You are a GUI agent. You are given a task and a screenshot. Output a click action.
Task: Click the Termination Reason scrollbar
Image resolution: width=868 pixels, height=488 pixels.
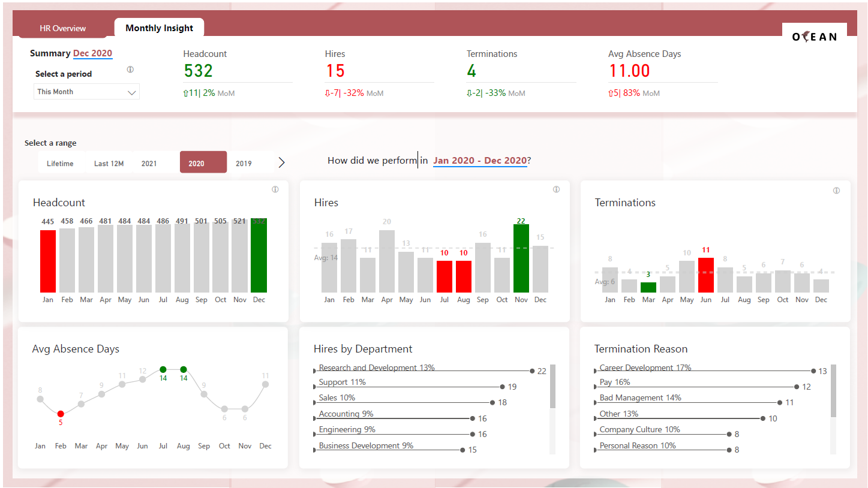[x=833, y=391]
